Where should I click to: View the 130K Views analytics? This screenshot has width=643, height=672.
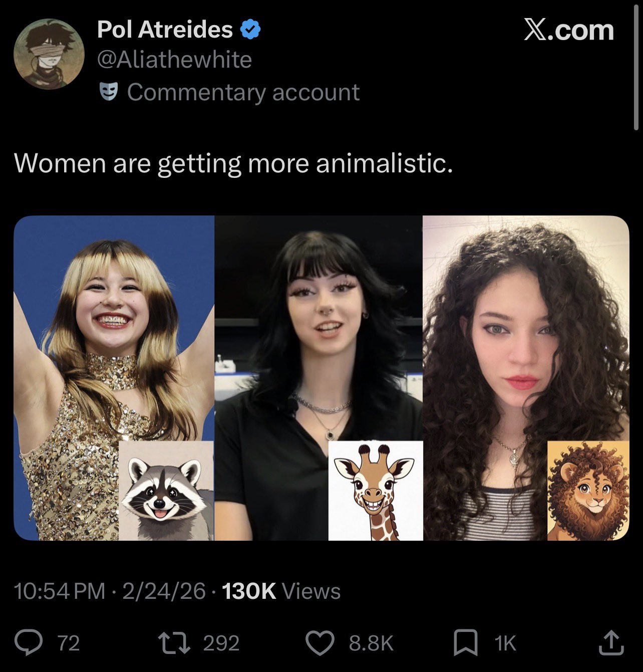281,591
